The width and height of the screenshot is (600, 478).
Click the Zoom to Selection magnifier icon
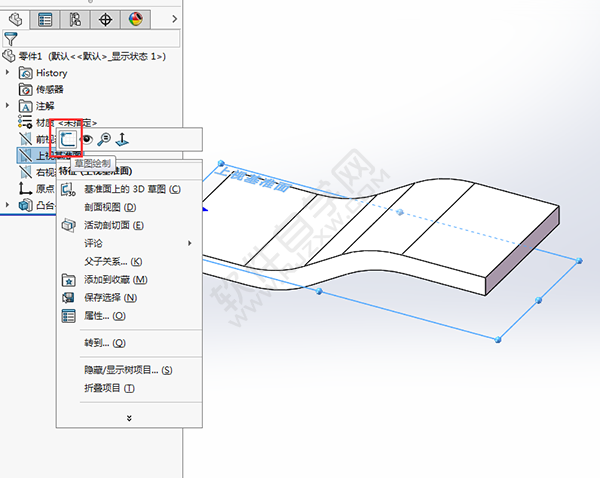103,140
